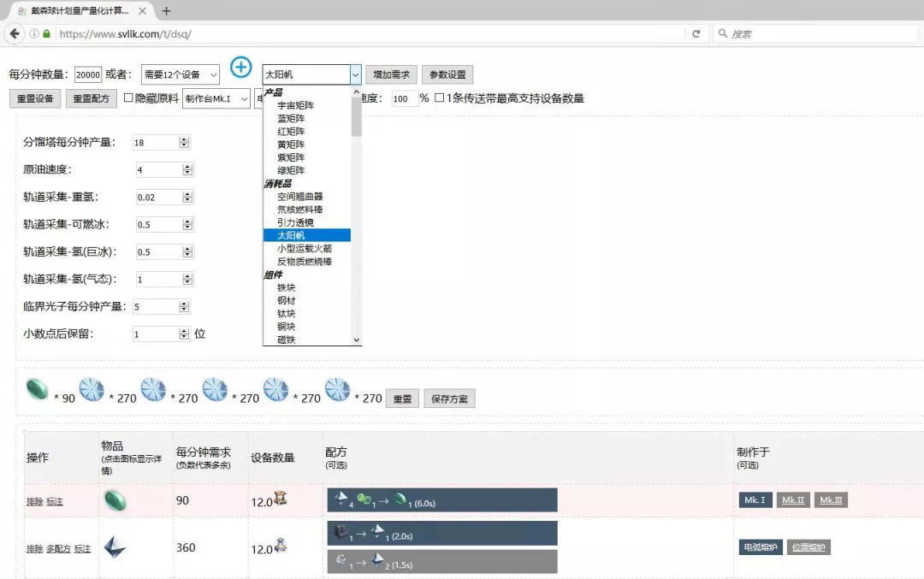Screen dimensions: 924x579
Task: Click the browser reload icon
Action: coord(696,33)
